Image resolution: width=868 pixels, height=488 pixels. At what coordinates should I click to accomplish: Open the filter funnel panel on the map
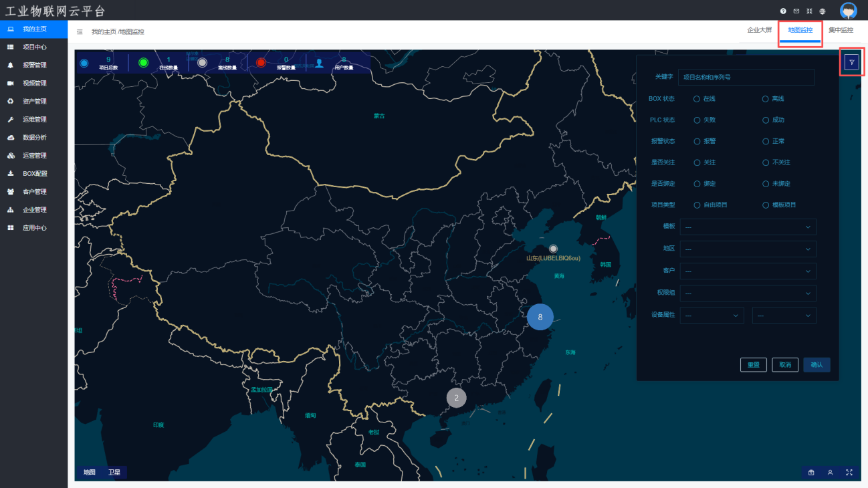pos(851,62)
